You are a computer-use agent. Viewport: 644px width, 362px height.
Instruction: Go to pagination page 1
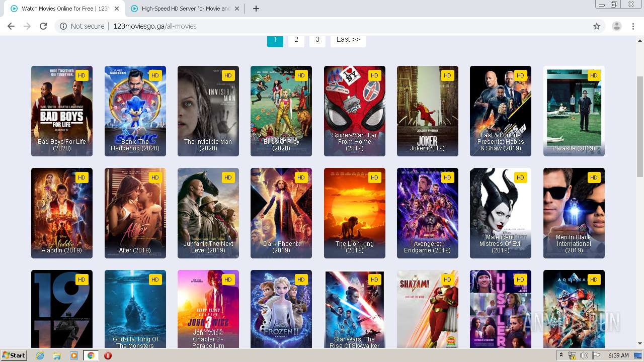pyautogui.click(x=275, y=40)
